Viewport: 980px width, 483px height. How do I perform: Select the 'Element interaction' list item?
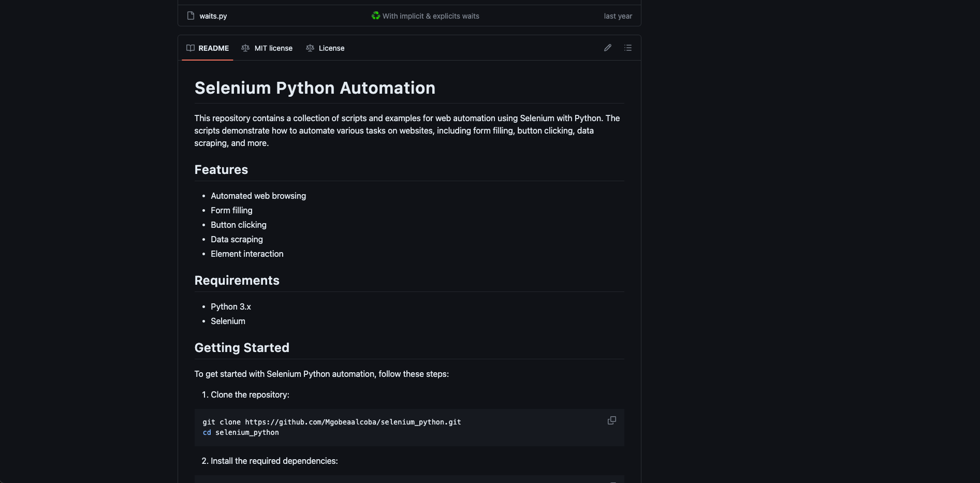(247, 254)
